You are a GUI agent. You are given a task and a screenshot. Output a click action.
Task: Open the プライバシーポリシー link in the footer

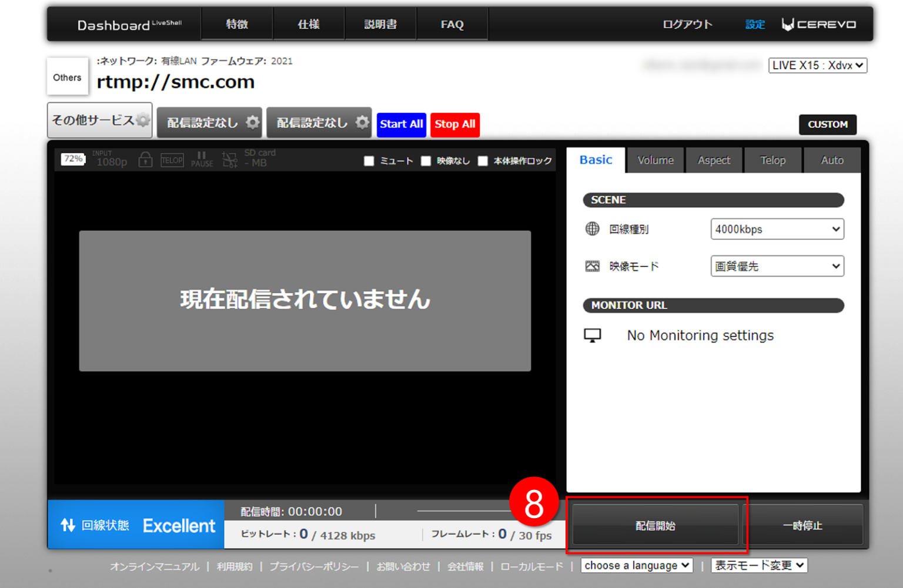[x=315, y=566]
